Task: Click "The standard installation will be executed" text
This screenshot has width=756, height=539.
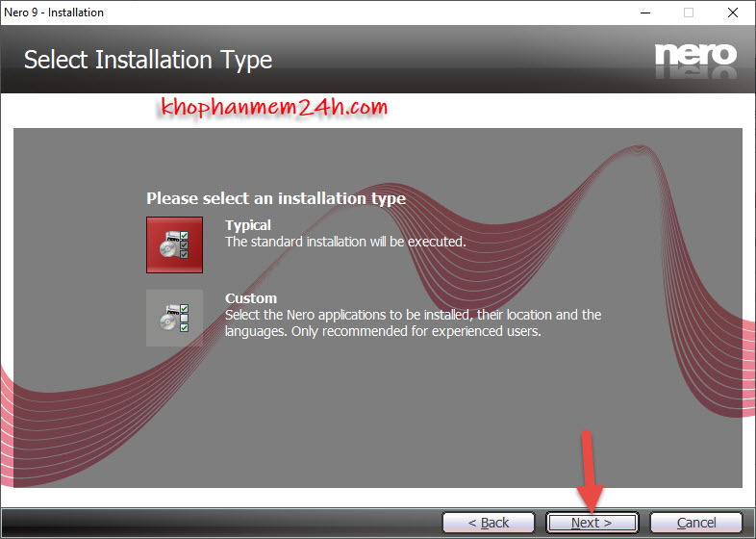Action: coord(345,242)
